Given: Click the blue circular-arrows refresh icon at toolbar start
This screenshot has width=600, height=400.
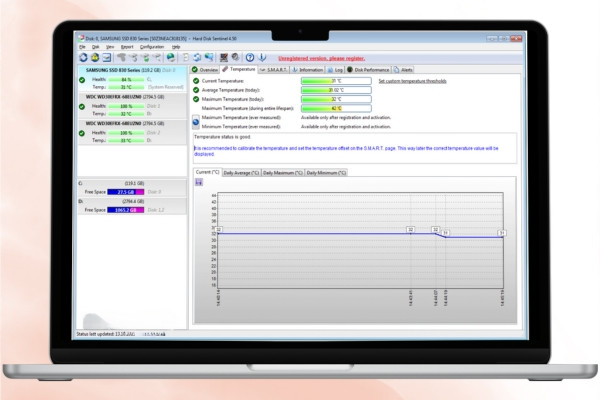Looking at the screenshot, I should tap(83, 58).
